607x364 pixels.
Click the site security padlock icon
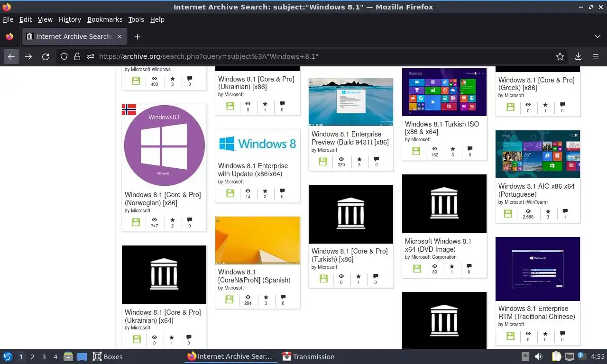(77, 56)
